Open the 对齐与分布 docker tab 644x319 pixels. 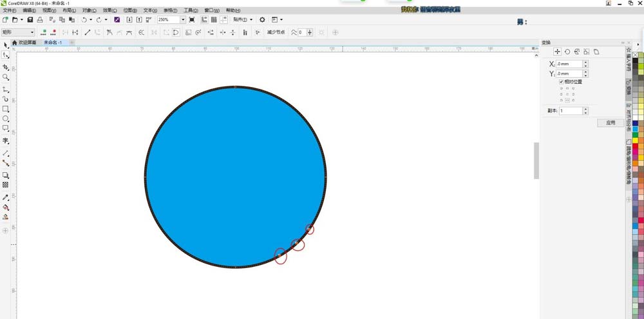click(x=629, y=117)
